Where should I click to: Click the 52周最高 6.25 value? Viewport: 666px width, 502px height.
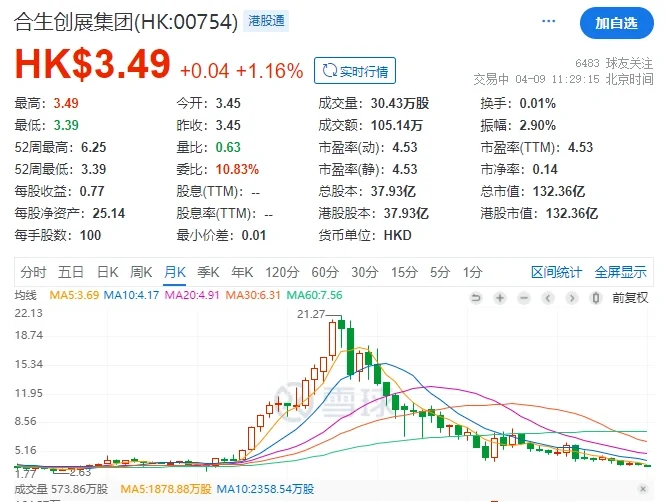(x=93, y=147)
